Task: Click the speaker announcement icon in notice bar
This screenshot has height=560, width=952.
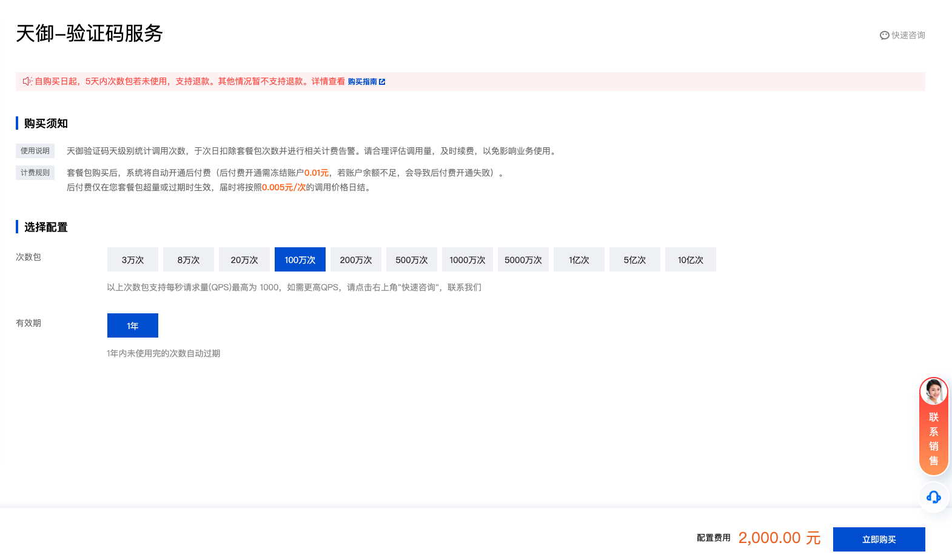Action: click(x=27, y=81)
